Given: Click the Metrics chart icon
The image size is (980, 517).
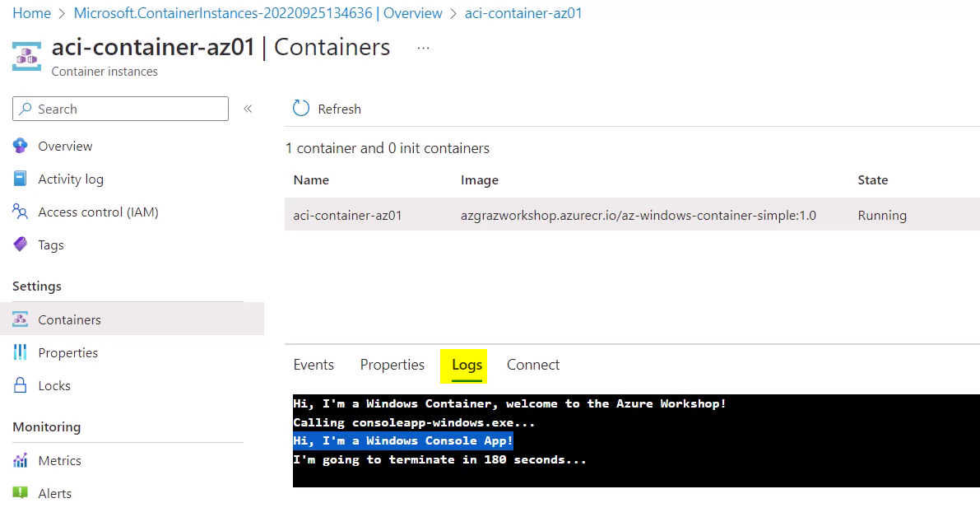Looking at the screenshot, I should (20, 461).
